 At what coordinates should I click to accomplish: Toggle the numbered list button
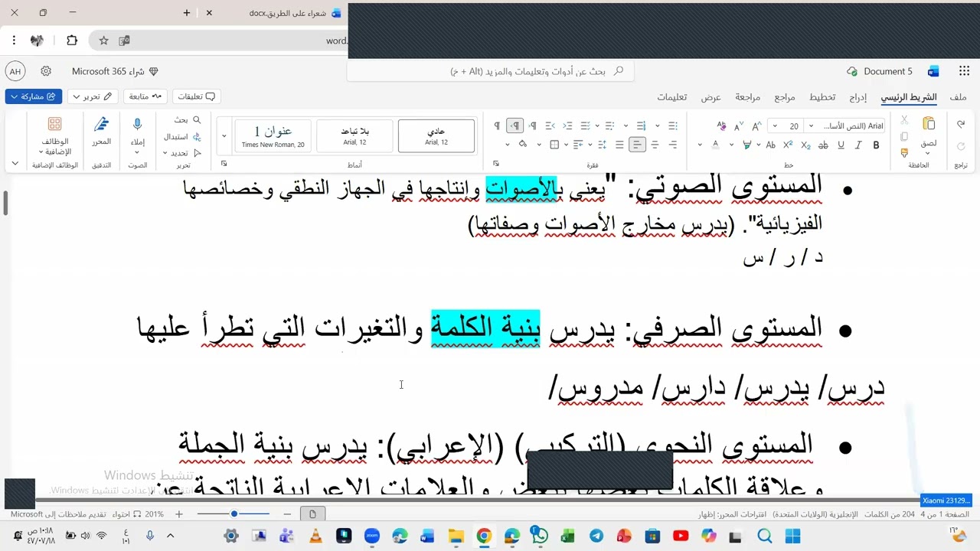tap(642, 126)
